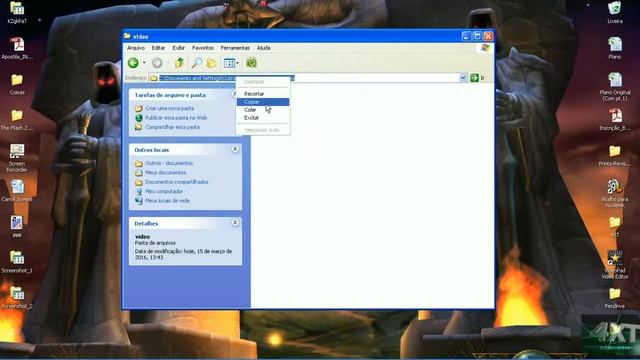This screenshot has width=640, height=360.
Task: Open Meus locais de rede
Action: tap(167, 200)
